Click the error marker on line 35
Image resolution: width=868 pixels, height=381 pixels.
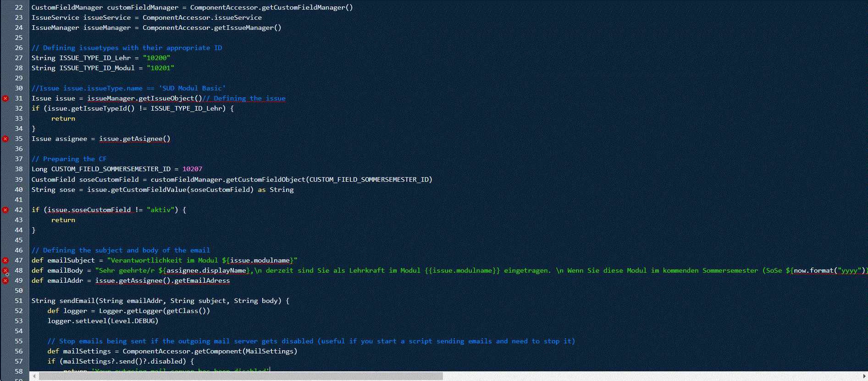pyautogui.click(x=6, y=139)
